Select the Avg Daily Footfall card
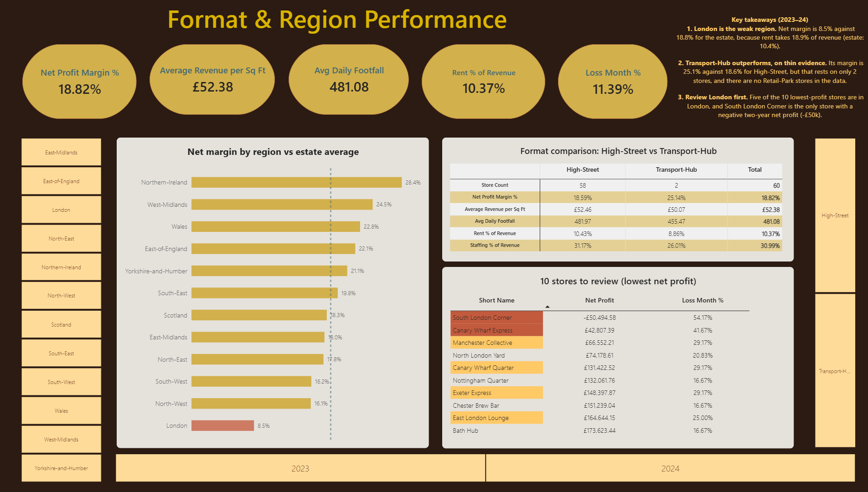Viewport: 868px width, 492px height. click(349, 79)
